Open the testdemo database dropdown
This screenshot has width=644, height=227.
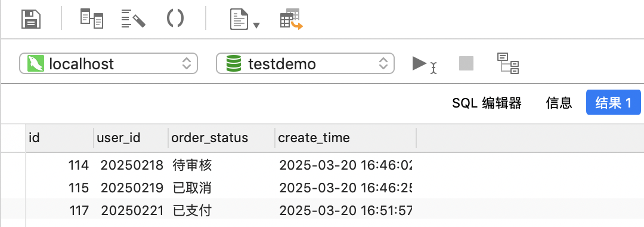coord(305,63)
